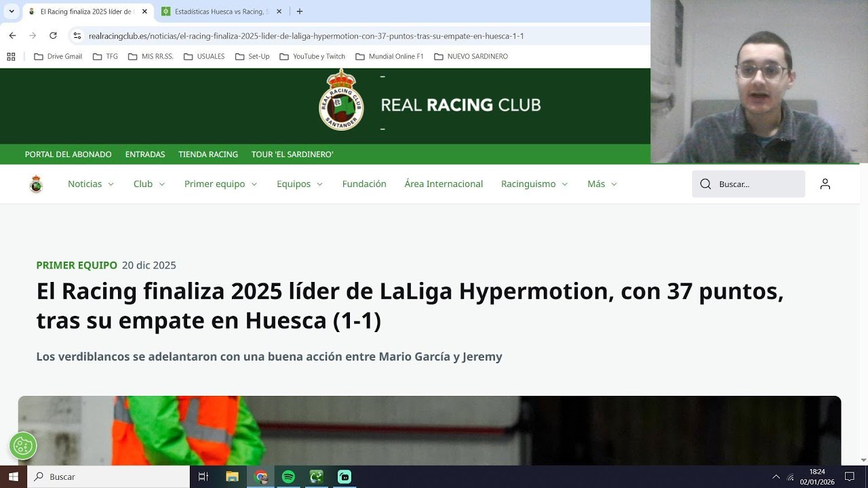This screenshot has height=488, width=868.
Task: Click the Real Racing Club crest in header
Action: pyautogui.click(x=341, y=100)
